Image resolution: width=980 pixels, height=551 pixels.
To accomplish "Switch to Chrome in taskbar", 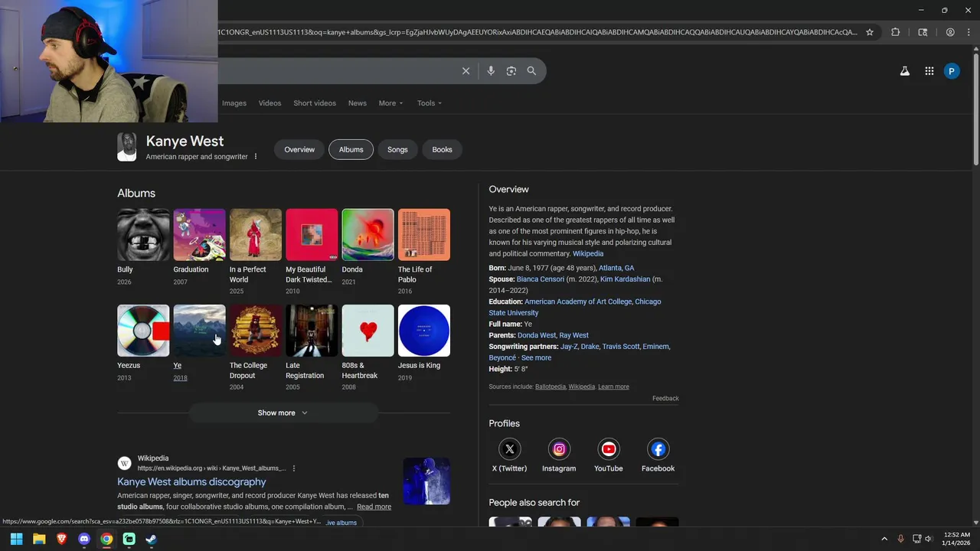I will coord(106,539).
